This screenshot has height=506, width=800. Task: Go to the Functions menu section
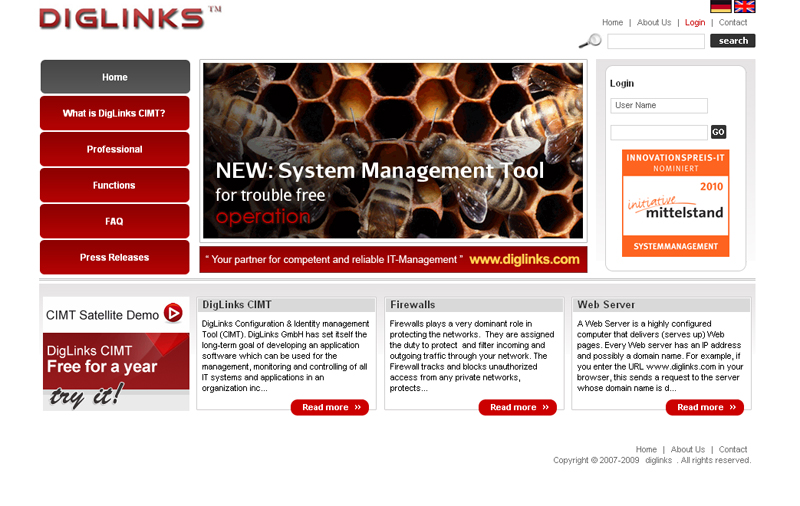(x=115, y=185)
